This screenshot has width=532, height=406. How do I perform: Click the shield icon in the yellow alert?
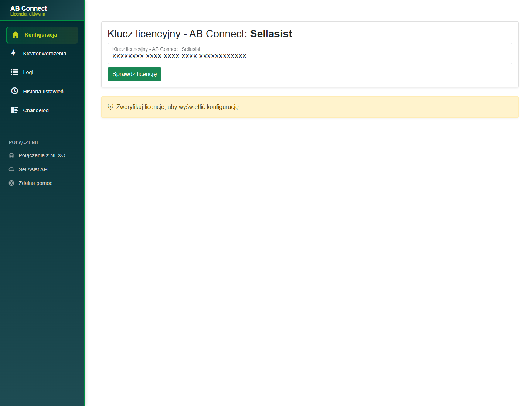110,107
